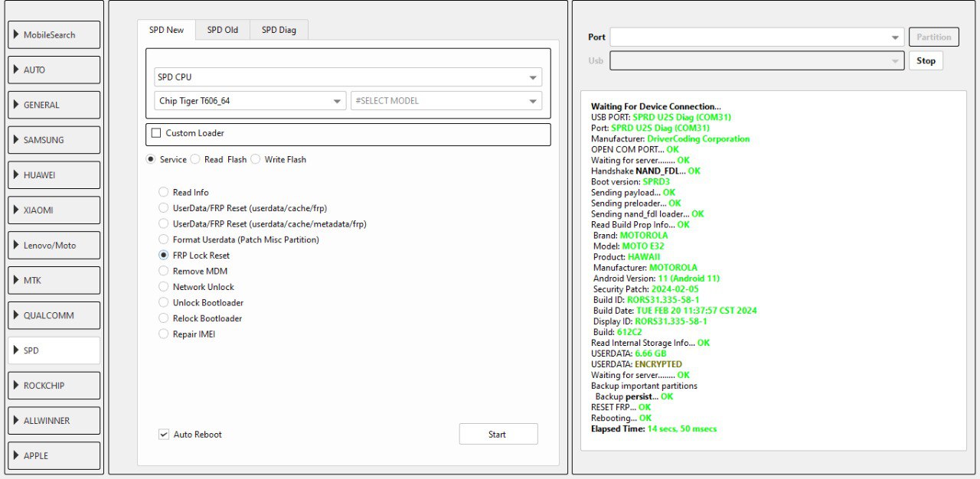Viewport: 980px width, 479px height.
Task: Expand the SAMSUNG sidebar section
Action: (54, 140)
